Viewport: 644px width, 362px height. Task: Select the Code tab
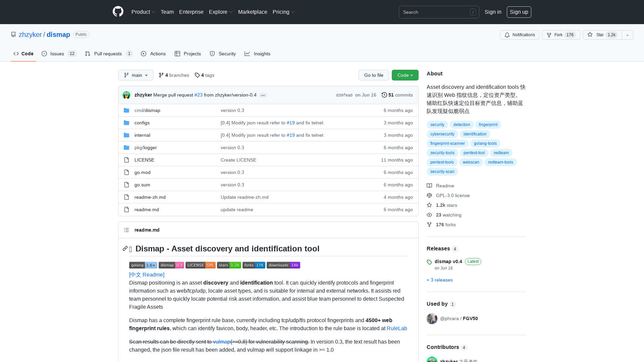[23, 54]
